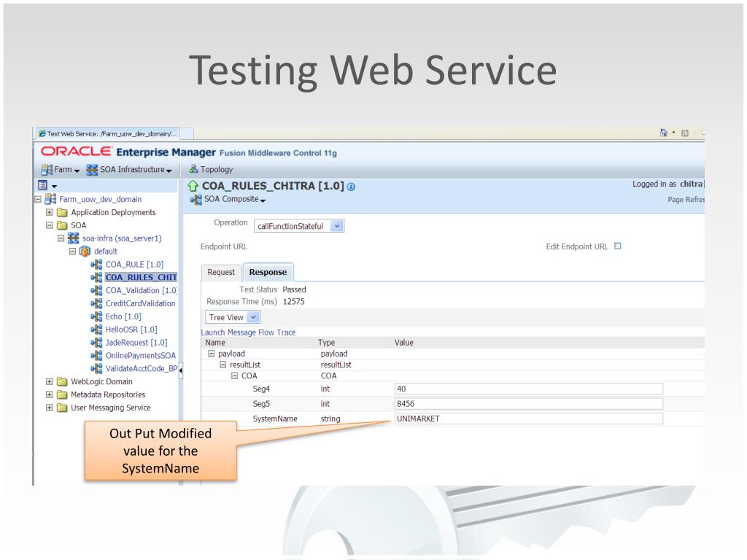Open the COA_RULE [1.0] composite
The height and width of the screenshot is (560, 747).
coord(134,264)
